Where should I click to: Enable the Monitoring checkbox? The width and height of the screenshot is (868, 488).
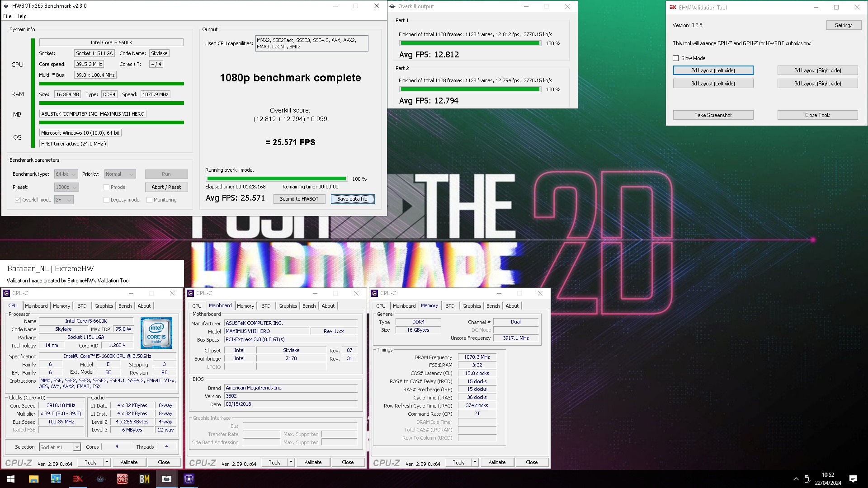pyautogui.click(x=149, y=200)
